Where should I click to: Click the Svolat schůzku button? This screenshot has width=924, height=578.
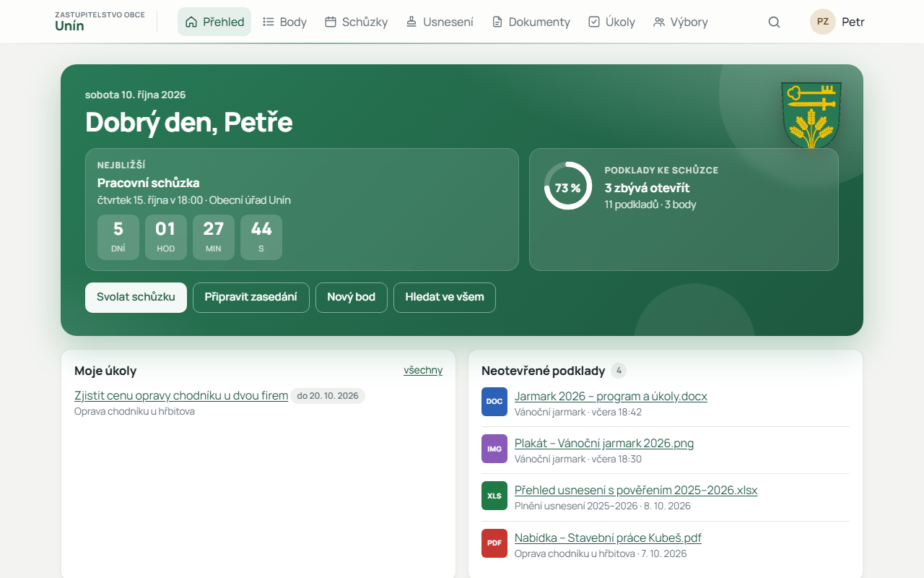(x=136, y=298)
